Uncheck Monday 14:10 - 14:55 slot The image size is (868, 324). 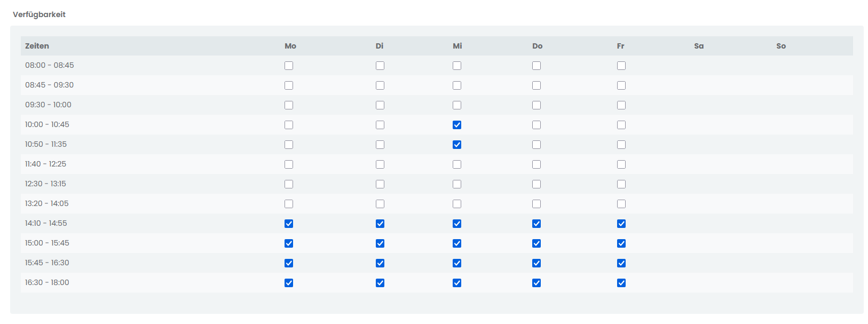289,224
